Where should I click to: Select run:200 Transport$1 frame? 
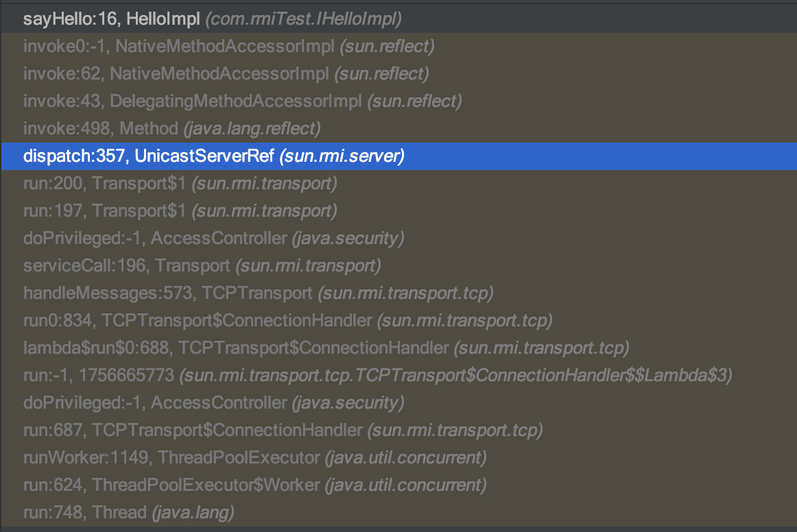click(398, 184)
